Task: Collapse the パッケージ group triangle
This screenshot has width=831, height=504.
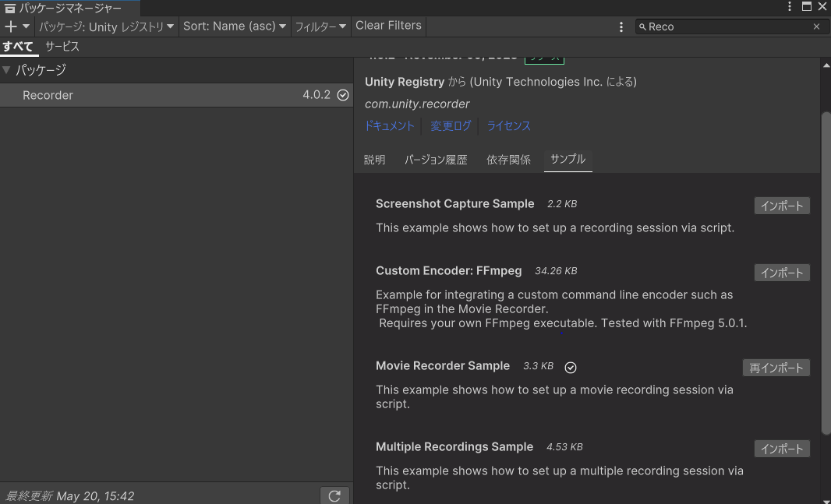Action: point(7,70)
